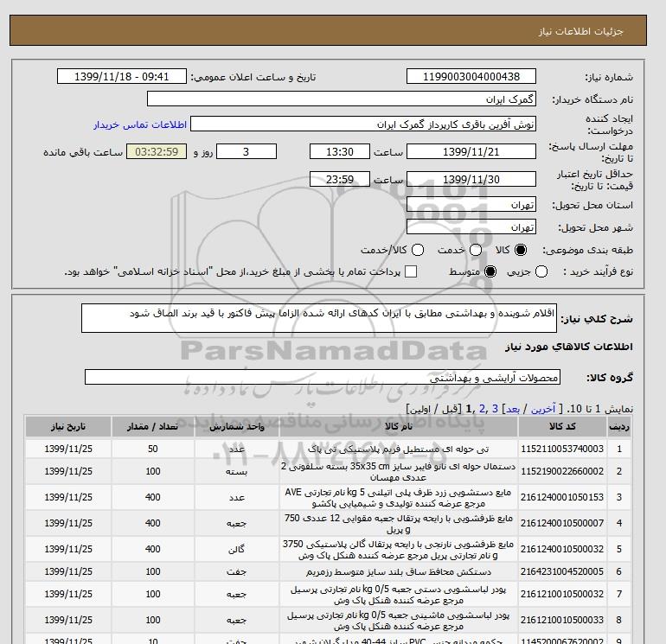This screenshot has height=644, width=666.
Task: Toggle the اسناد خزانه اسلامی payment checkbox
Action: click(411, 271)
